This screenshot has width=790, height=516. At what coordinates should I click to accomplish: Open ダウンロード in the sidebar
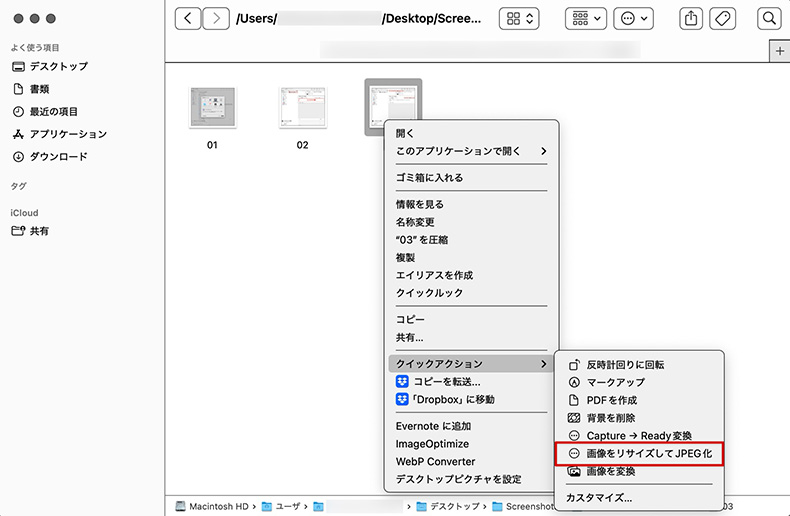tap(50, 157)
